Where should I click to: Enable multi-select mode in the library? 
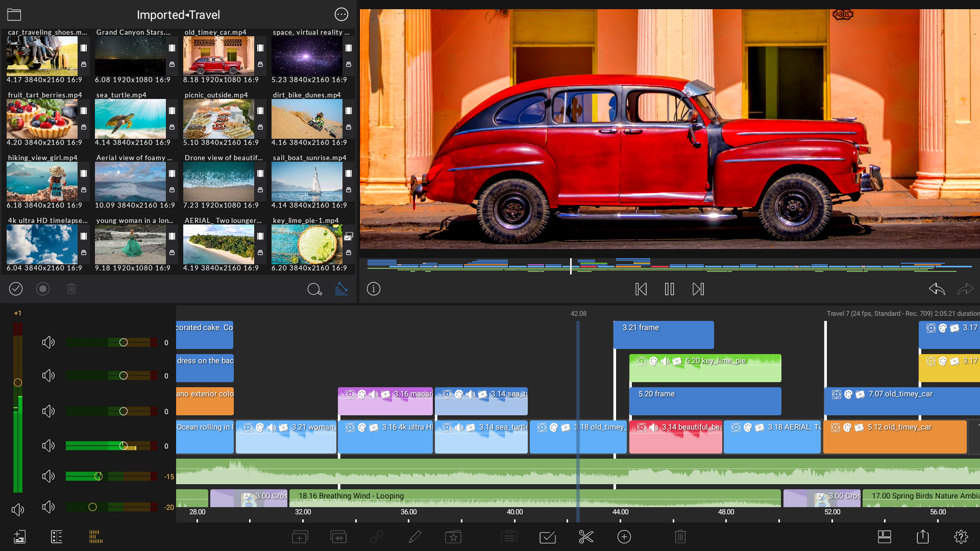pyautogui.click(x=16, y=289)
